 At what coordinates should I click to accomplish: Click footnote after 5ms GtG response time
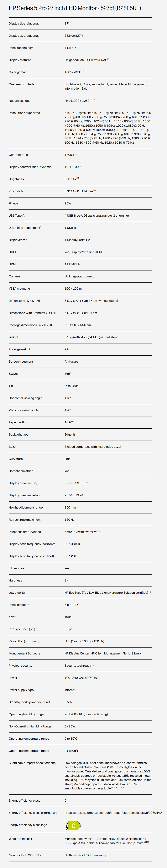[100, 531]
